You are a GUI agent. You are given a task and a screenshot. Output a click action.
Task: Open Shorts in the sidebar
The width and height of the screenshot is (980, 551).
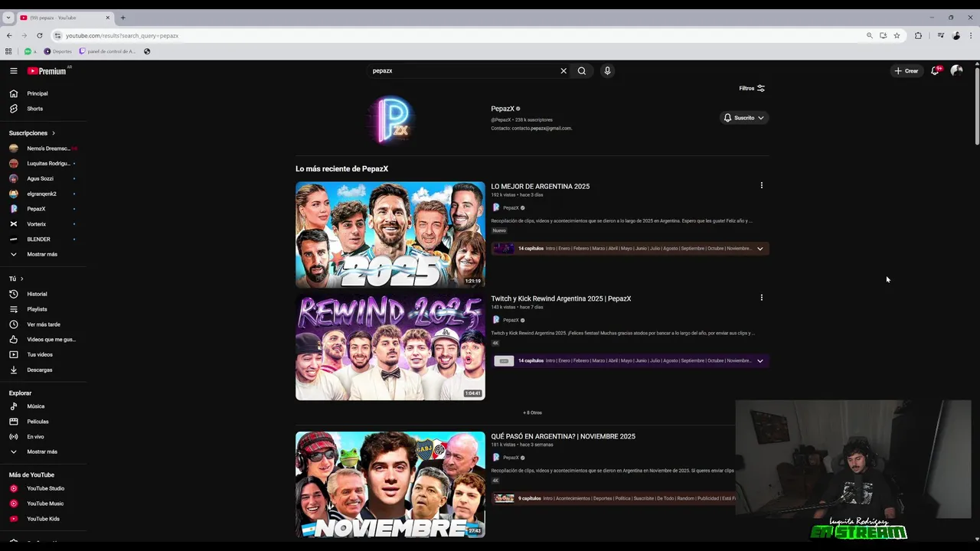pyautogui.click(x=37, y=109)
